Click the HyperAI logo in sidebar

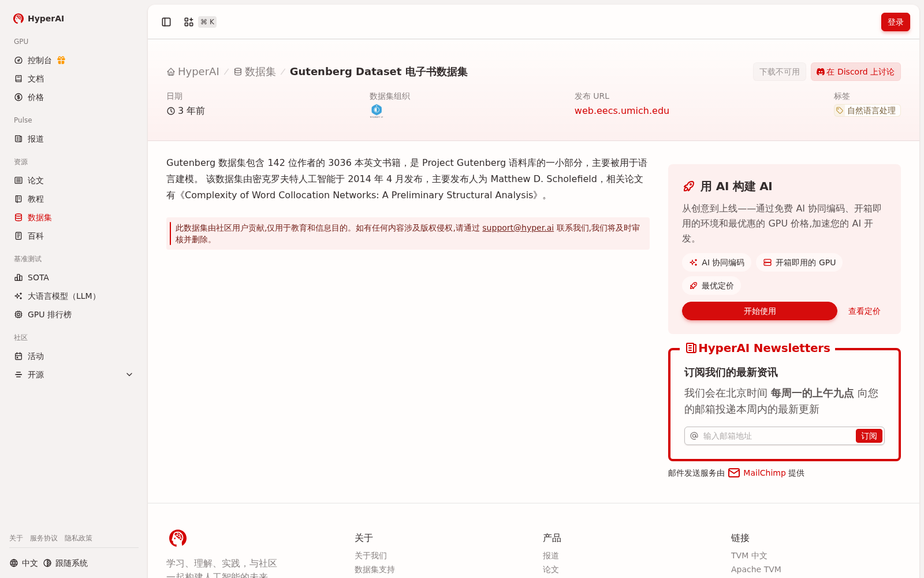point(38,18)
